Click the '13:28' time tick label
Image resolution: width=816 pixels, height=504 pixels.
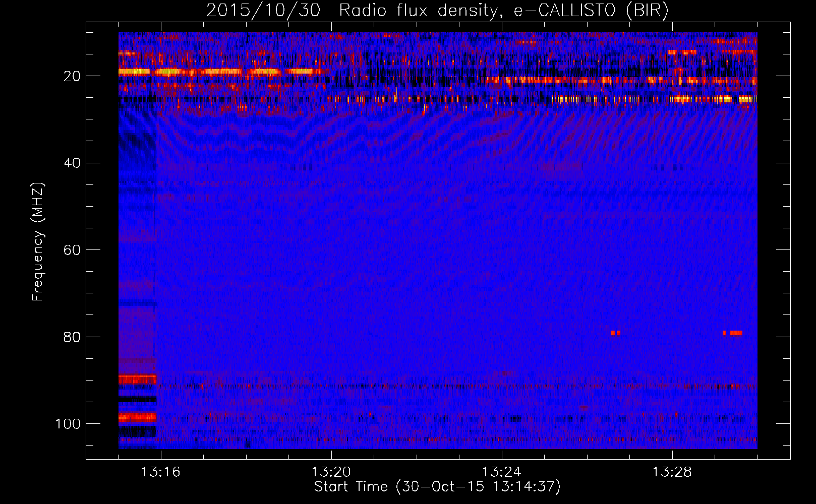click(672, 472)
